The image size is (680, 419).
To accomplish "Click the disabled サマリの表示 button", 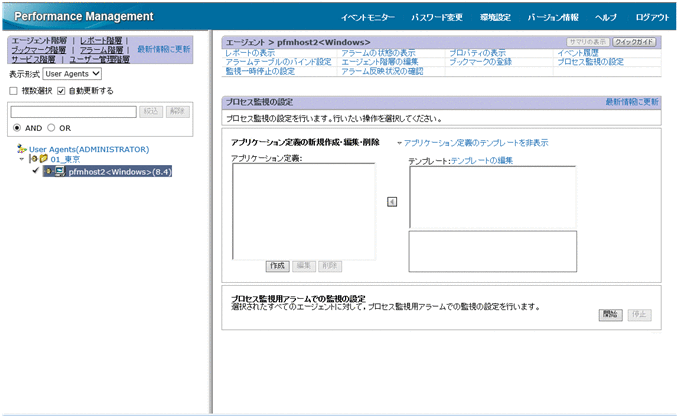I will pos(588,42).
